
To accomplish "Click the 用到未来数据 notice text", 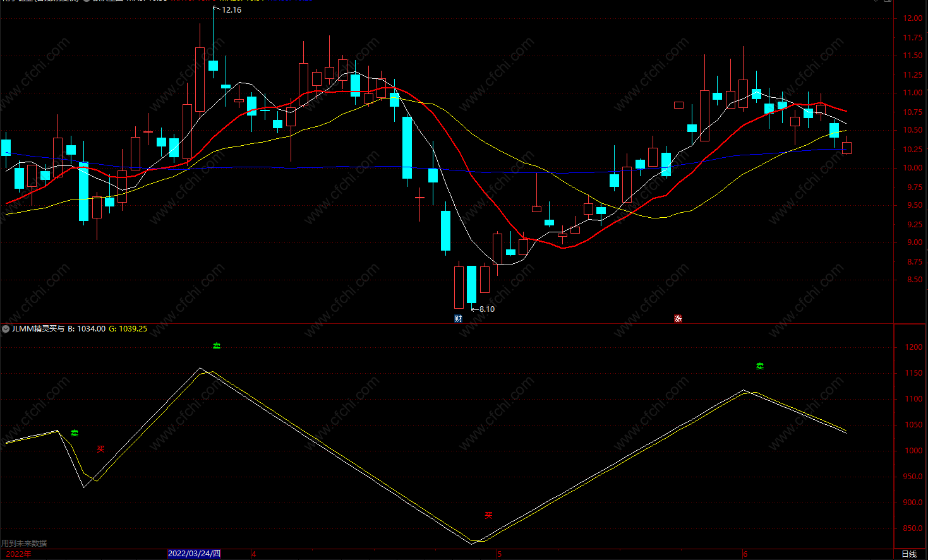I will (24, 543).
